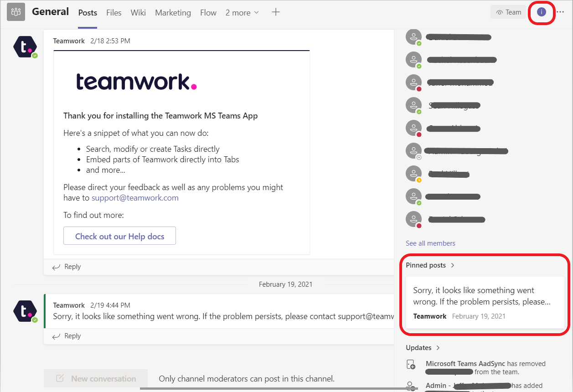Add a new tab with the plus icon
573x392 pixels.
point(275,12)
